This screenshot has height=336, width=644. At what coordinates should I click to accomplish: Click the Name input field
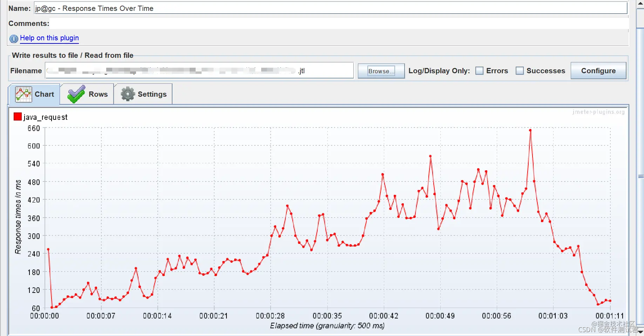[330, 8]
